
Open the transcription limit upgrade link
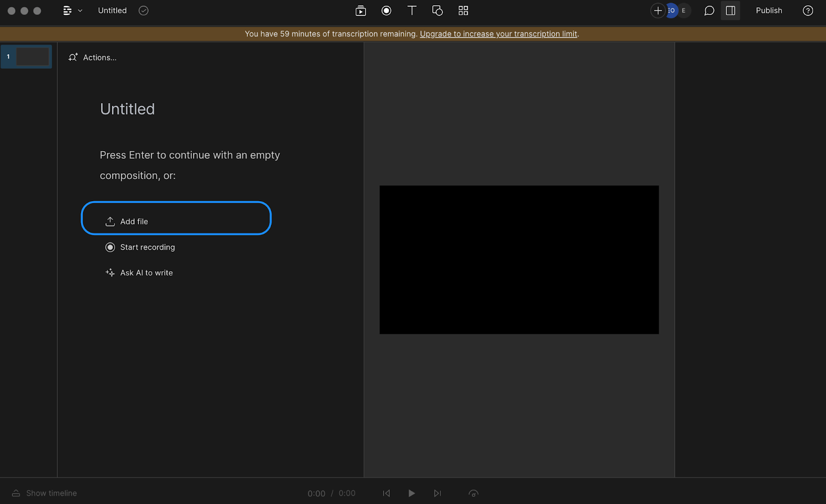[498, 34]
